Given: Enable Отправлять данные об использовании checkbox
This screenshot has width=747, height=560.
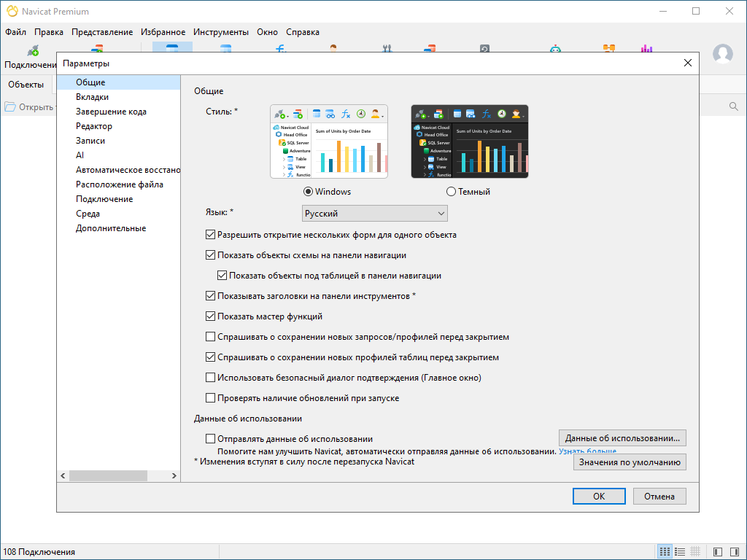Looking at the screenshot, I should (x=211, y=439).
